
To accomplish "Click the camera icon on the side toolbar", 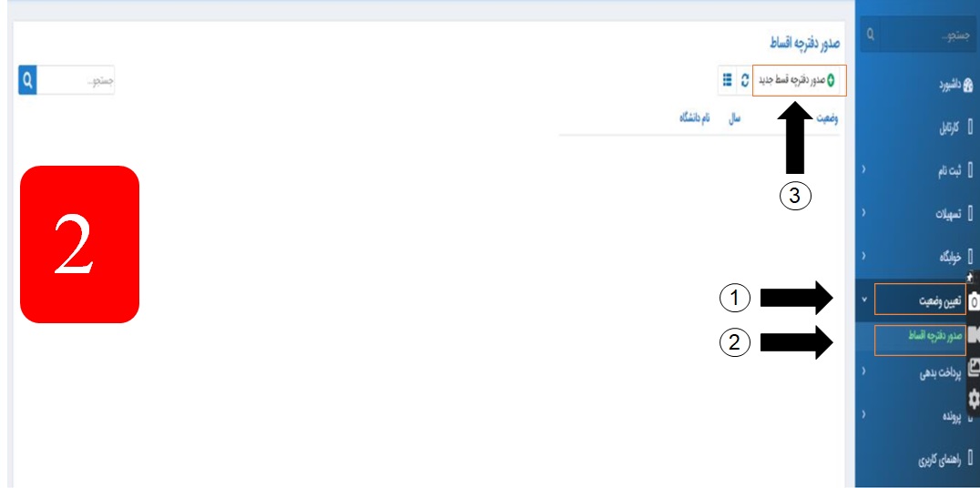I will (973, 301).
